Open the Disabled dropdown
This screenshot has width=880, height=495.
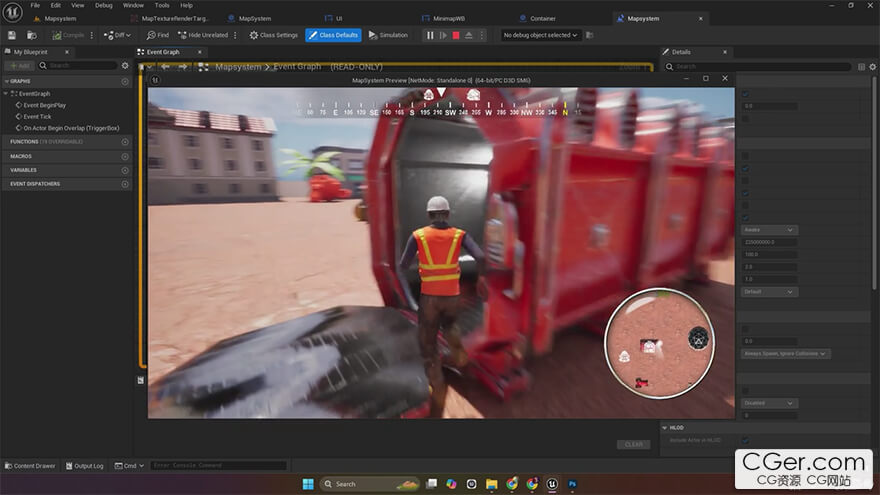(769, 403)
